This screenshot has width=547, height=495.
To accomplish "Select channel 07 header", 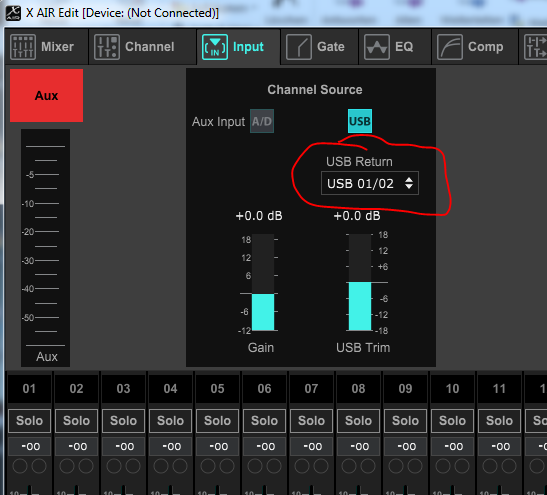I will pos(311,389).
